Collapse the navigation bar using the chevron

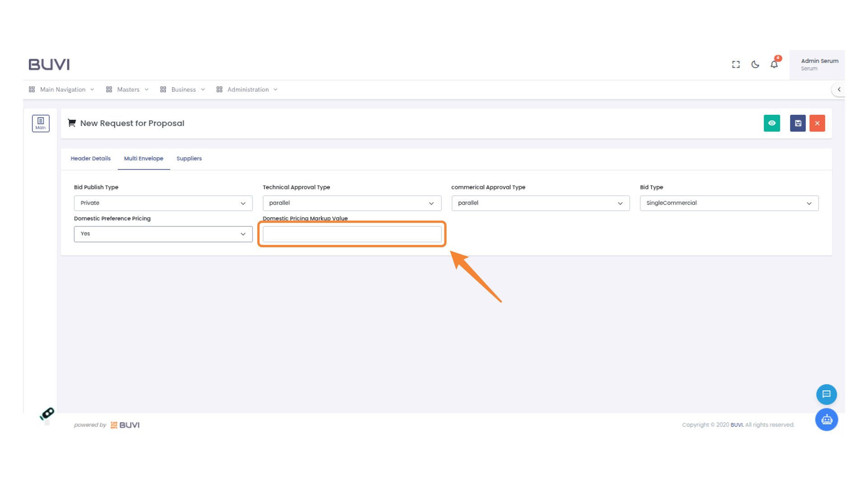click(x=839, y=89)
